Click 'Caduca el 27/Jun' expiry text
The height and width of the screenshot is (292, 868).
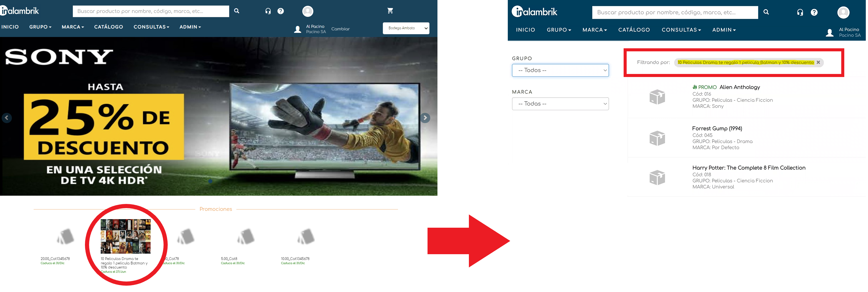click(x=113, y=272)
